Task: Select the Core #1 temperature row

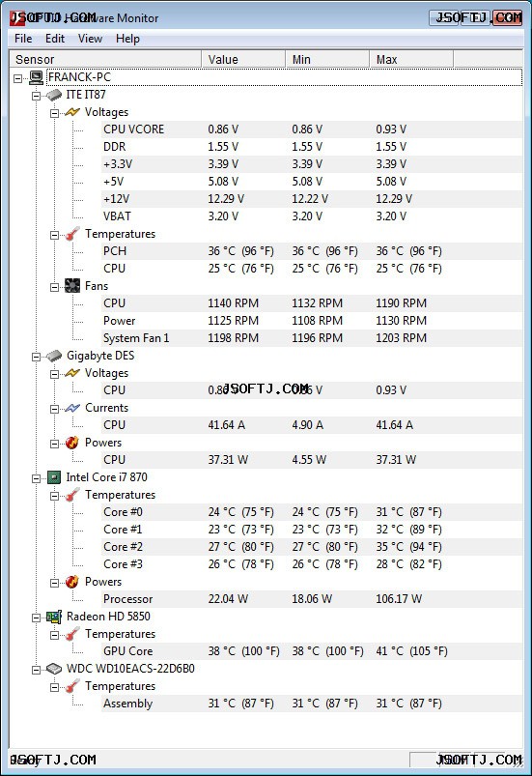Action: [x=312, y=530]
